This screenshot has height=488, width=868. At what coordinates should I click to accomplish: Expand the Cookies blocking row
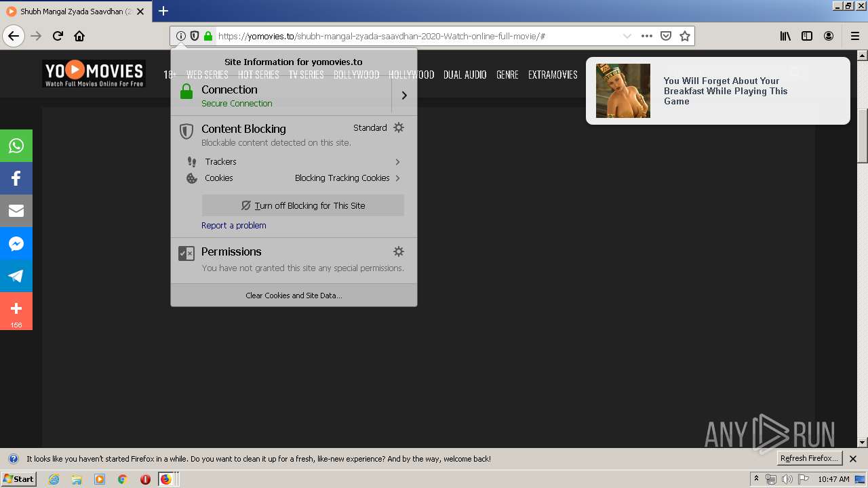click(x=294, y=178)
